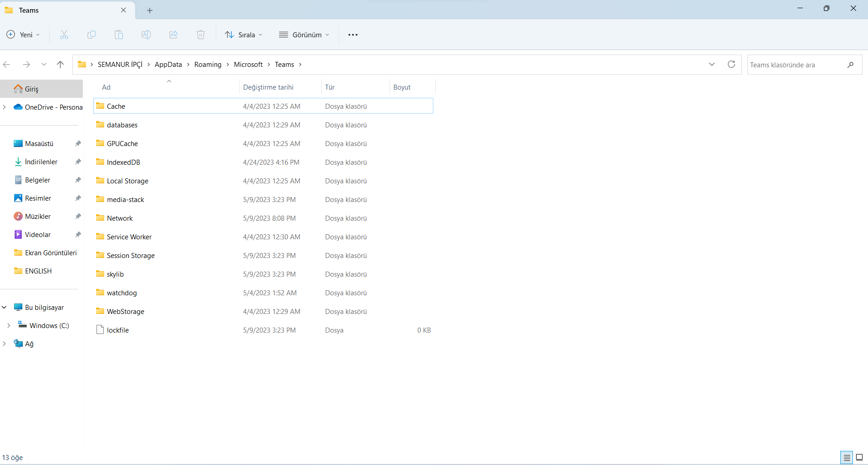Select the databases folder
This screenshot has height=465, width=868.
coord(263,125)
